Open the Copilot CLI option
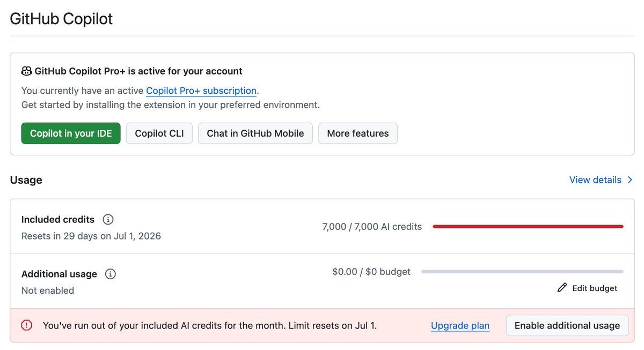 [x=159, y=133]
